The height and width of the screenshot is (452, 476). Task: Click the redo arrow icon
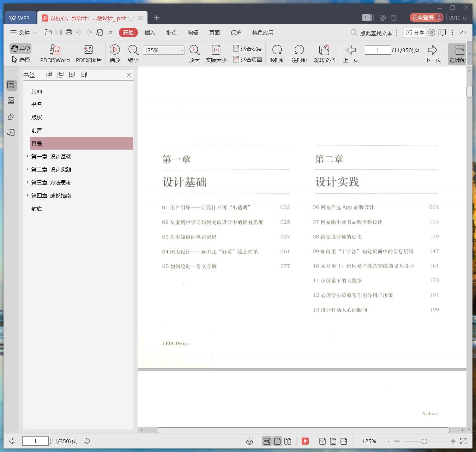click(89, 32)
